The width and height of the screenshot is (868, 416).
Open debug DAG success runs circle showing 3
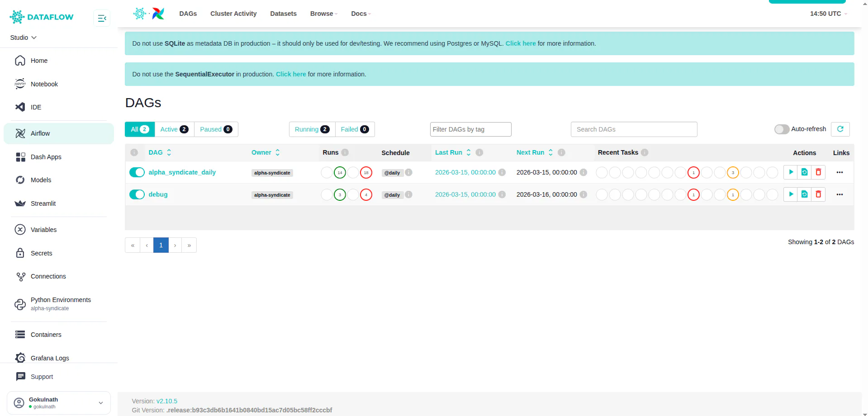(340, 195)
